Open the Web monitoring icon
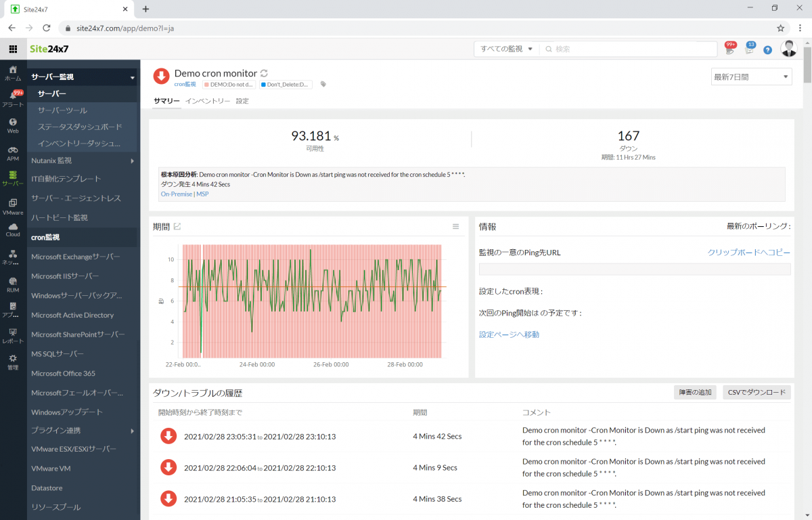The image size is (812, 520). point(13,125)
